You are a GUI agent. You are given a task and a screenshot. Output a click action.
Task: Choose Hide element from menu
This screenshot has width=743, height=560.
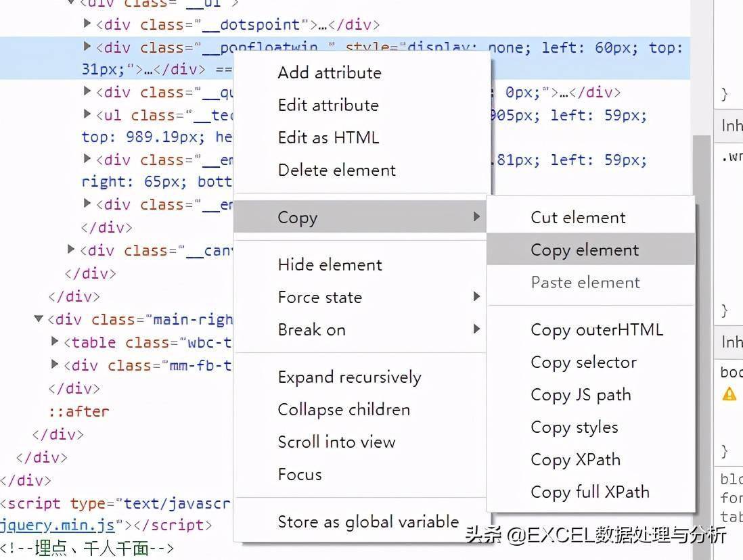click(361, 265)
